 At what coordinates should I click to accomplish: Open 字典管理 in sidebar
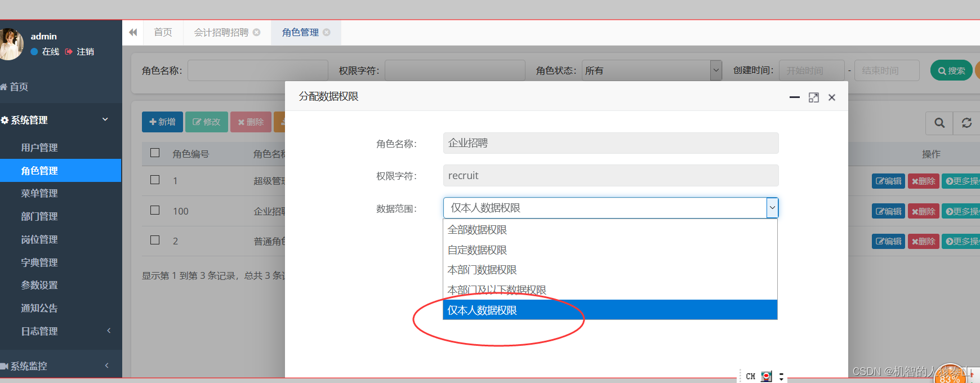pyautogui.click(x=39, y=262)
